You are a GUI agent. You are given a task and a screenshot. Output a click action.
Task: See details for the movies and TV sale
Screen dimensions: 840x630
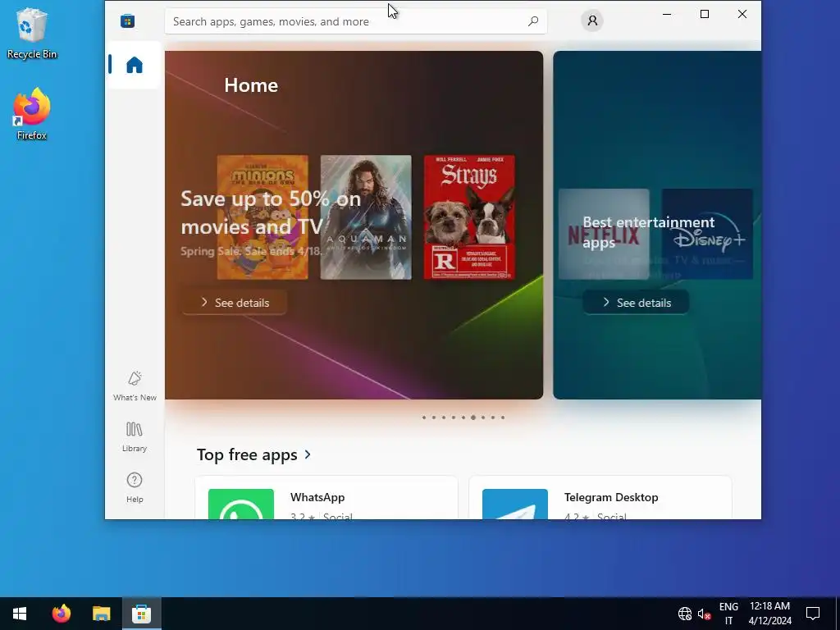pos(234,303)
